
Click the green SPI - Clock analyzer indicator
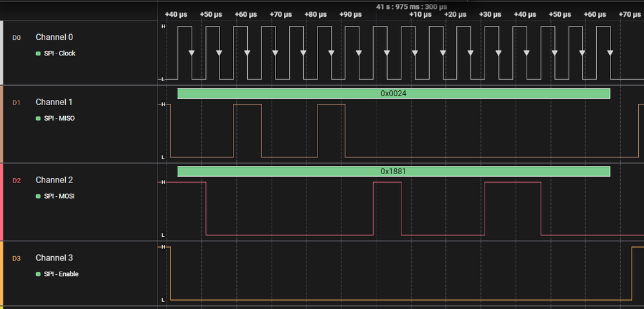pyautogui.click(x=38, y=54)
